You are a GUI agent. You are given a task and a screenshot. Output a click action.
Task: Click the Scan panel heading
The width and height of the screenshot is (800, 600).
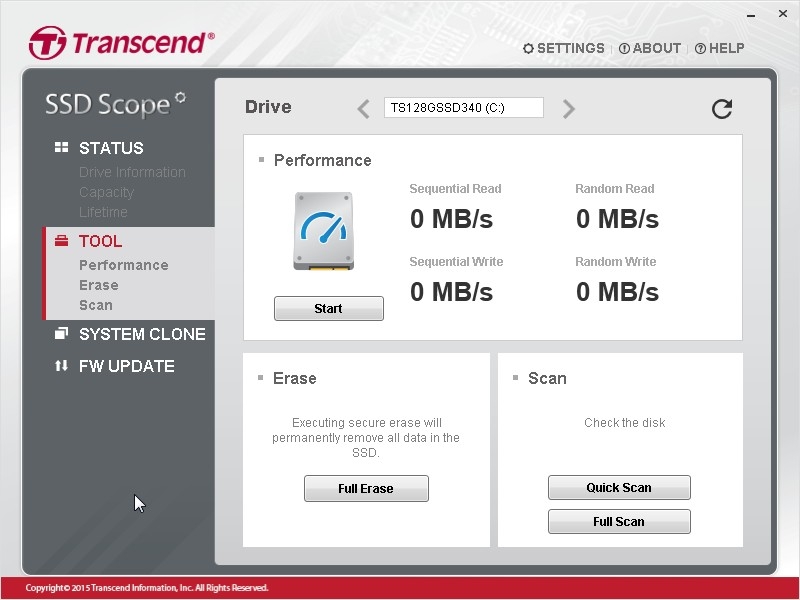pos(547,378)
